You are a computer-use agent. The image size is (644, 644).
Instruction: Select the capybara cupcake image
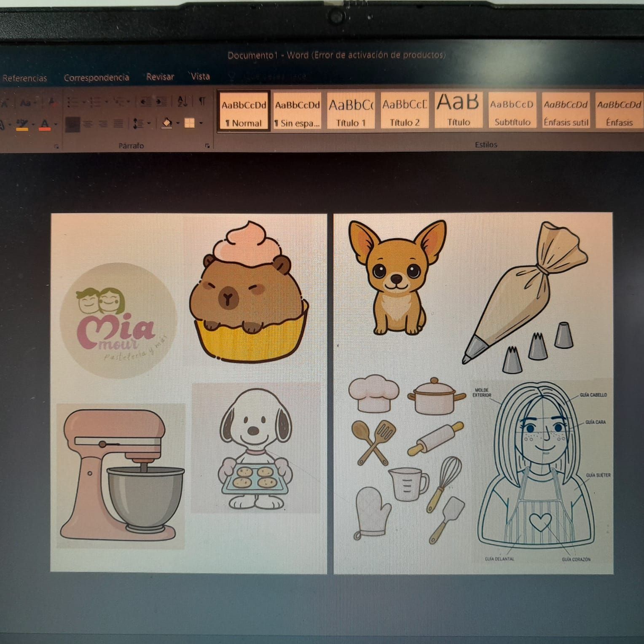[249, 292]
